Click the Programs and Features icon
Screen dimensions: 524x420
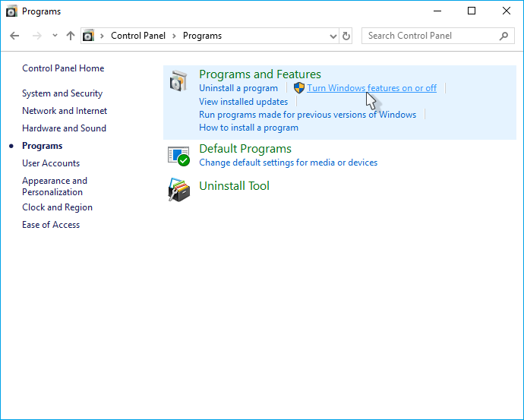(178, 81)
